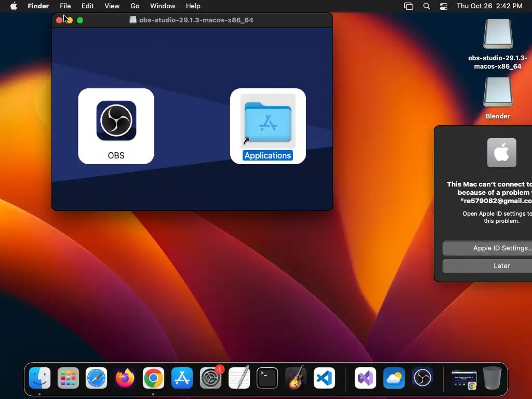Click the "OBS" label text

click(x=116, y=155)
